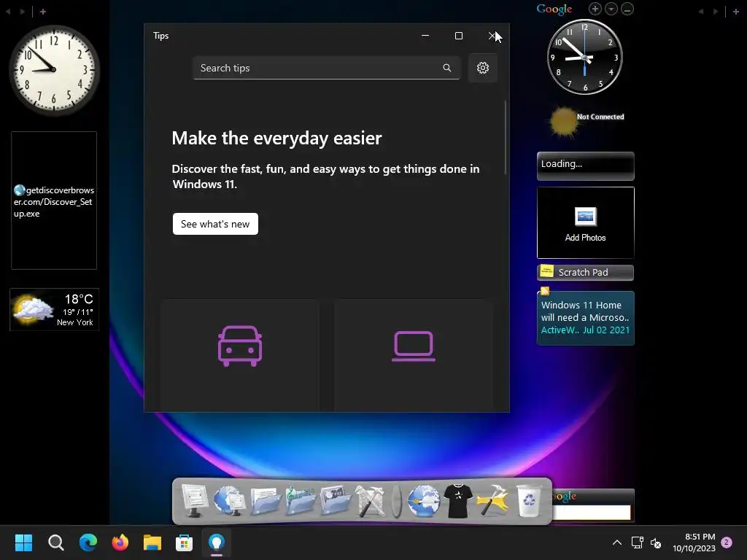Click the Add Photos gadget
747x560 pixels.
[x=586, y=223]
